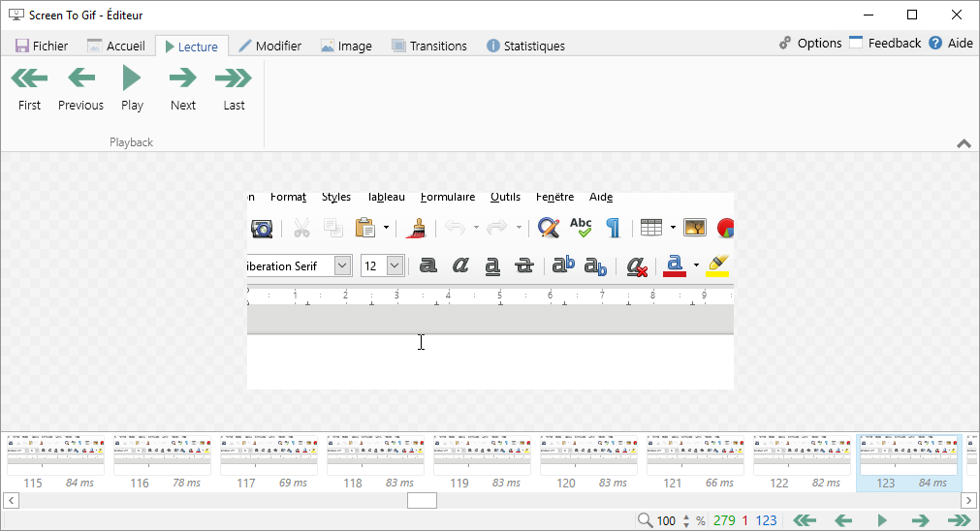Open Aide help

click(x=950, y=43)
